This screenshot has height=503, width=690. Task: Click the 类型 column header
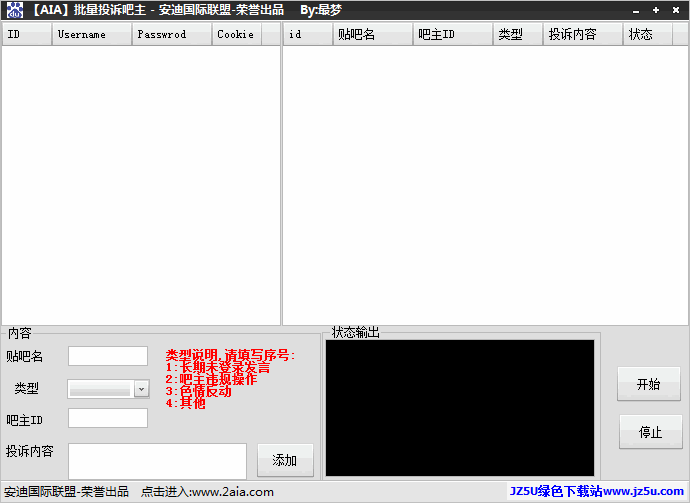point(518,34)
